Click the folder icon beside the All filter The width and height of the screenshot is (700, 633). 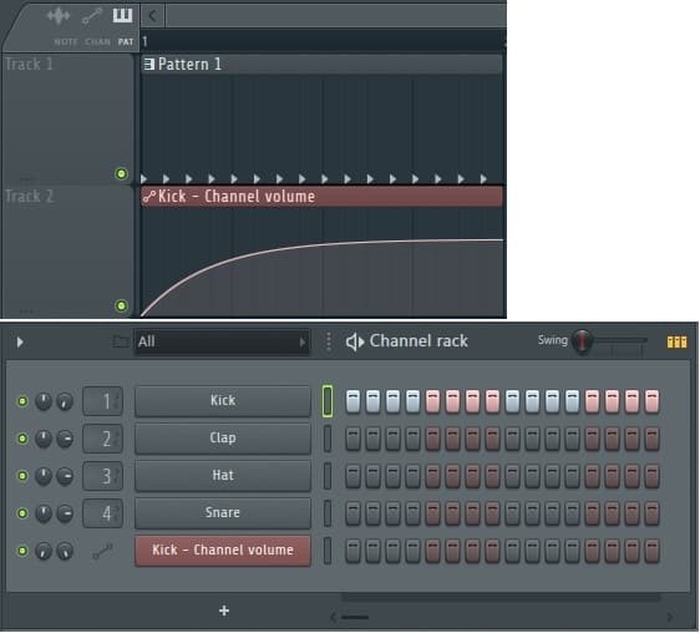tap(121, 342)
